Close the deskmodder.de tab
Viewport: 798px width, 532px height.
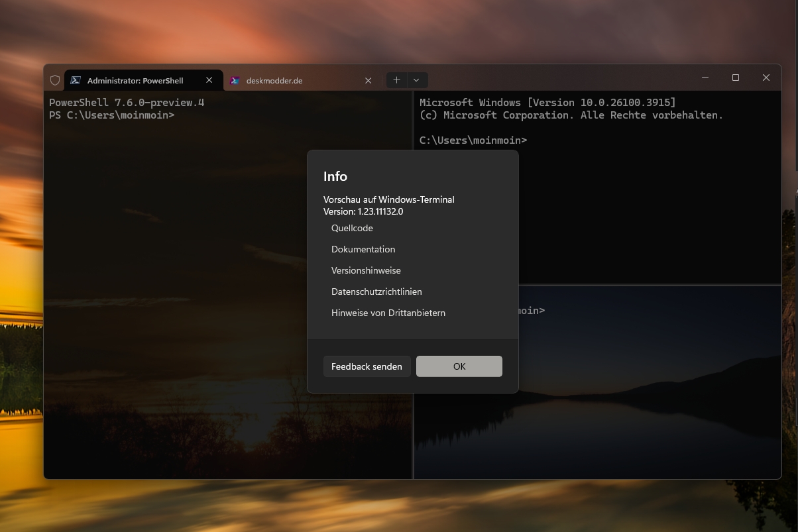click(369, 80)
